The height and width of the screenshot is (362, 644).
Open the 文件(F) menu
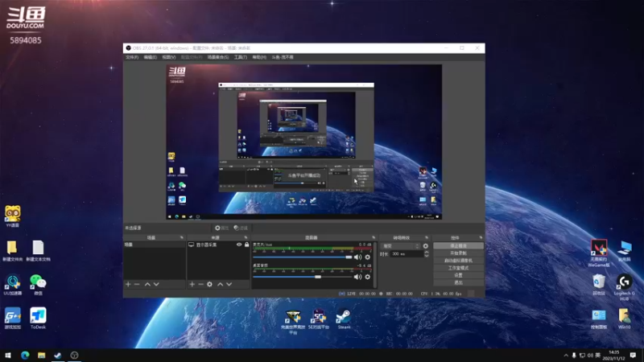point(132,57)
